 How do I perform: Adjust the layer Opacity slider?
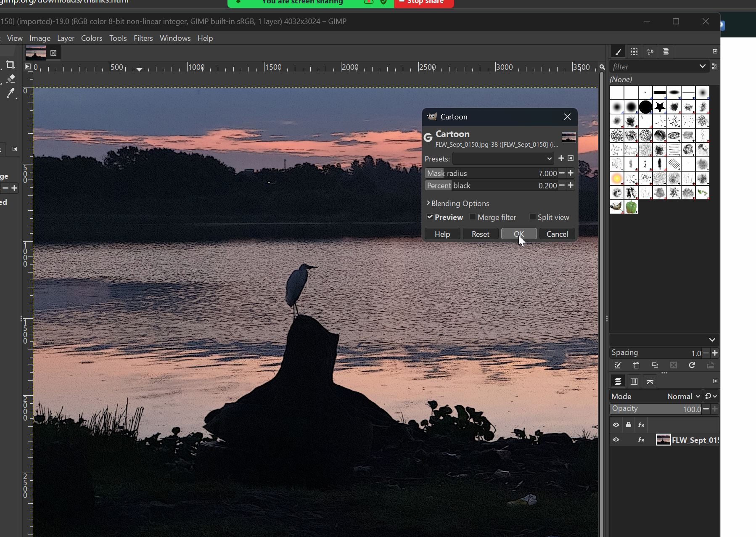click(656, 409)
